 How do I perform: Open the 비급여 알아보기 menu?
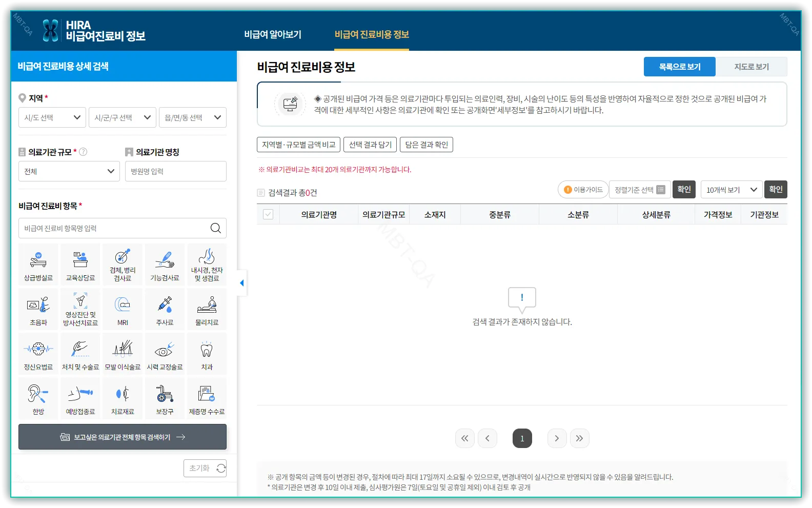pos(273,34)
